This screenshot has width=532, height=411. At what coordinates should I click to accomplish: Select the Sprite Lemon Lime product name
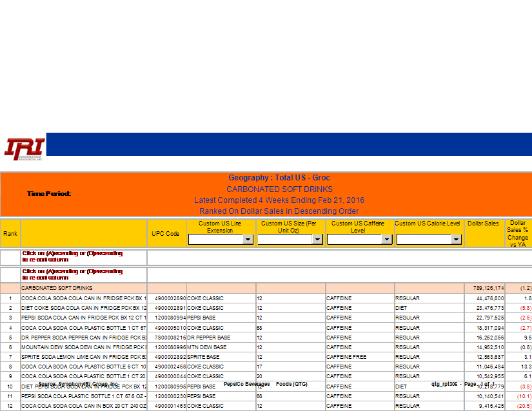click(83, 357)
